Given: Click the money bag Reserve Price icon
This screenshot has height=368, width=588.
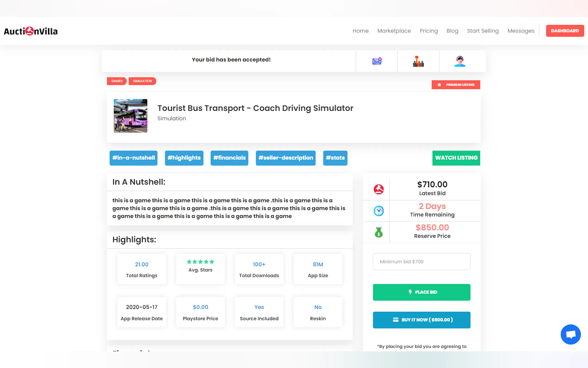Looking at the screenshot, I should 378,232.
